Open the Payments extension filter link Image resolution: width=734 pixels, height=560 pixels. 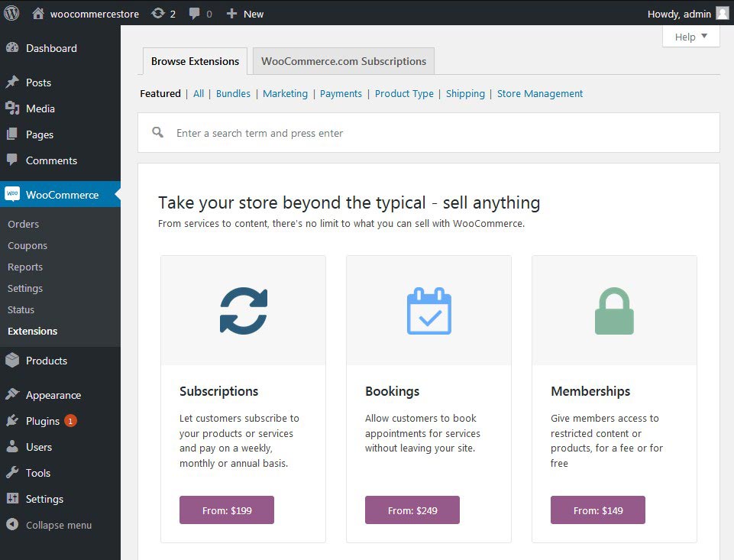coord(341,93)
